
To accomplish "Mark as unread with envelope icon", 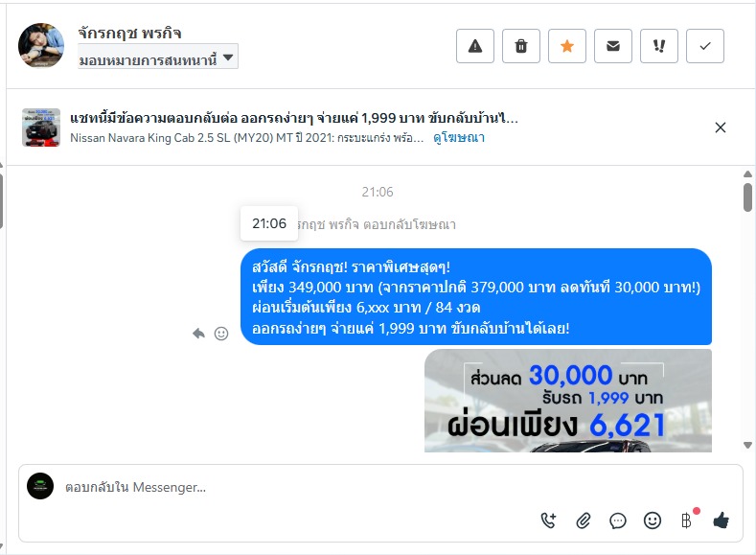I will click(613, 46).
